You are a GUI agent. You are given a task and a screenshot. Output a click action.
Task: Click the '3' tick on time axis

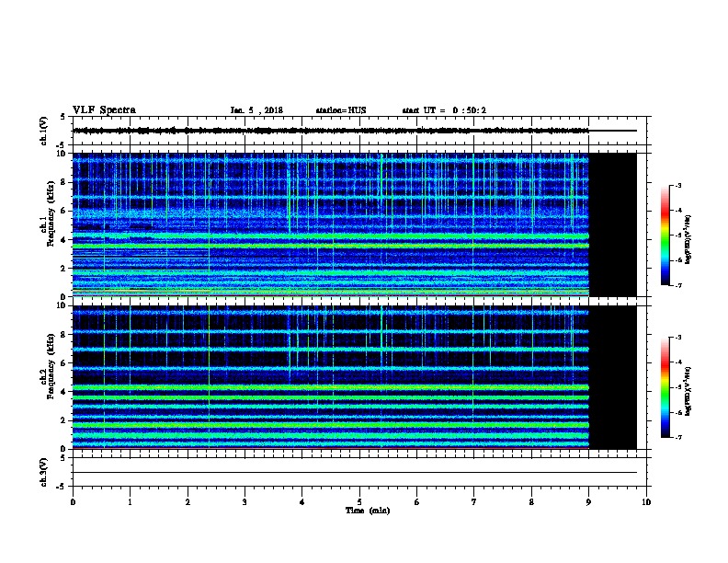pos(245,501)
